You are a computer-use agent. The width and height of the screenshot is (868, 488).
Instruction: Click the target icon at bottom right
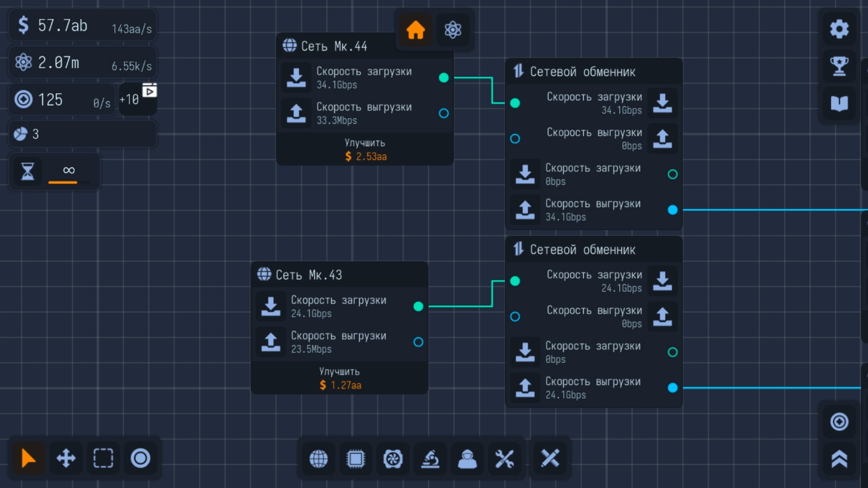point(839,422)
